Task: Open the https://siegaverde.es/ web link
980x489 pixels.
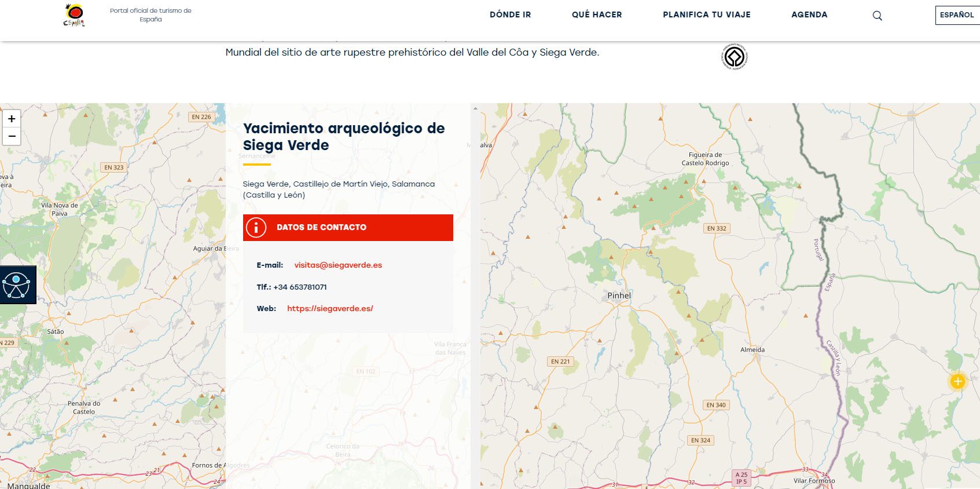Action: click(330, 308)
